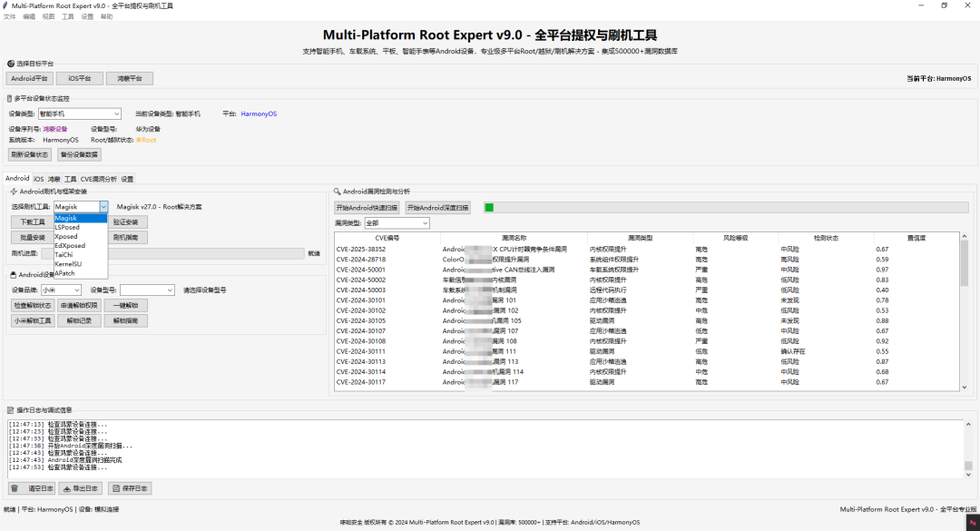This screenshot has height=531, width=980.
Task: Click the 验证安装 button
Action: (125, 222)
